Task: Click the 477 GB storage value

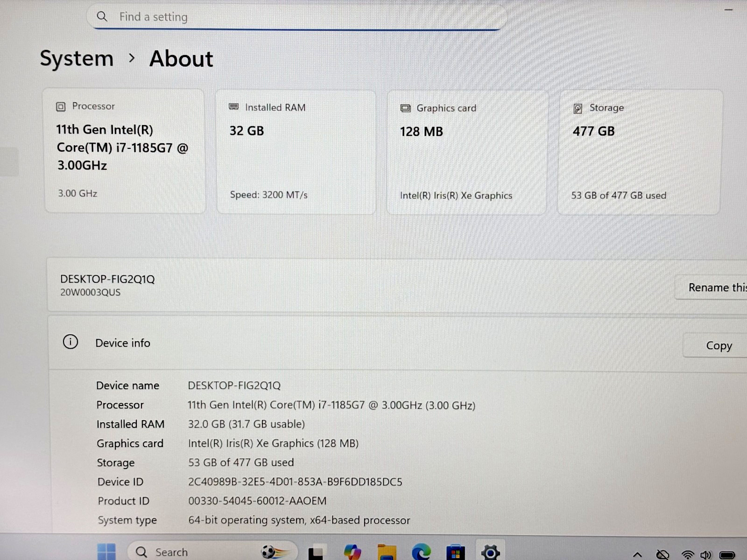Action: point(593,132)
